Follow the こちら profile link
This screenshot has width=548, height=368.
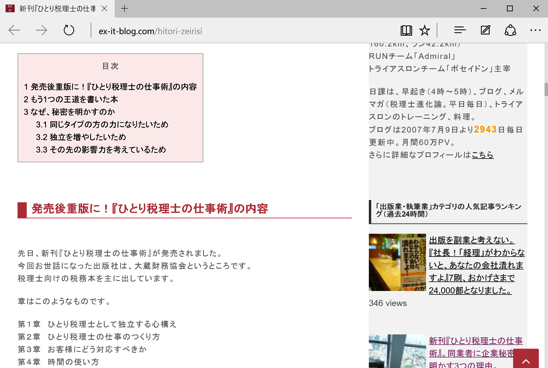(483, 155)
